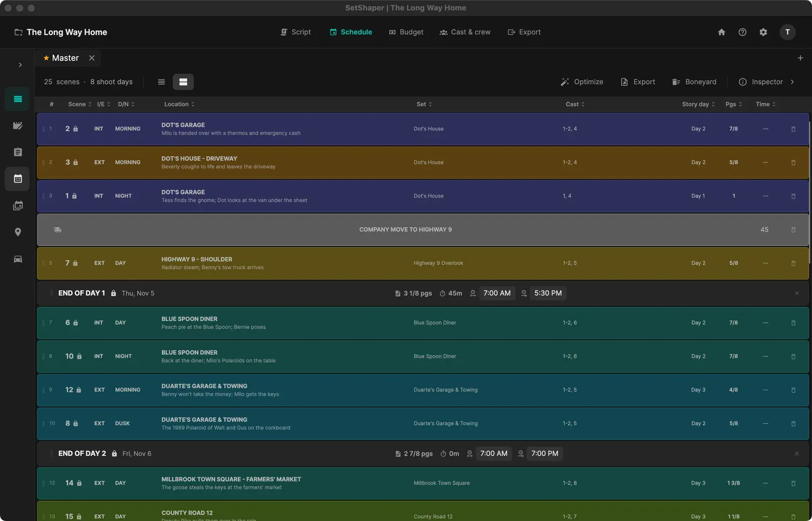812x521 pixels.
Task: Sort by Scene column
Action: pyautogui.click(x=80, y=104)
